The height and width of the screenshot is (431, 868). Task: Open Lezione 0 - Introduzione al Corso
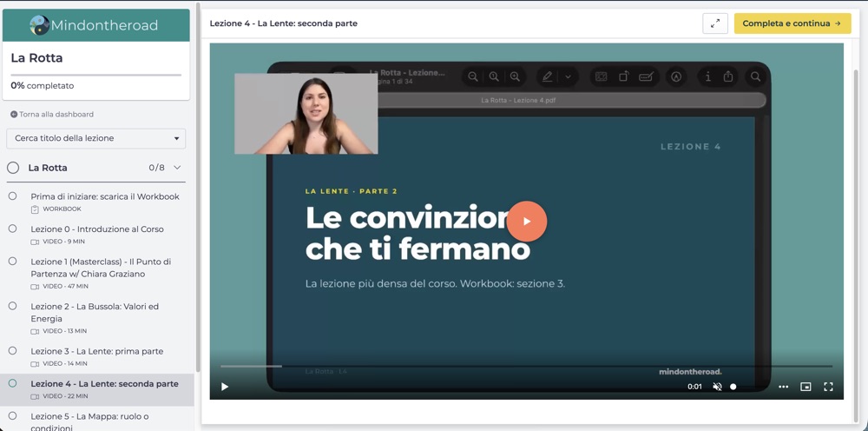(97, 229)
